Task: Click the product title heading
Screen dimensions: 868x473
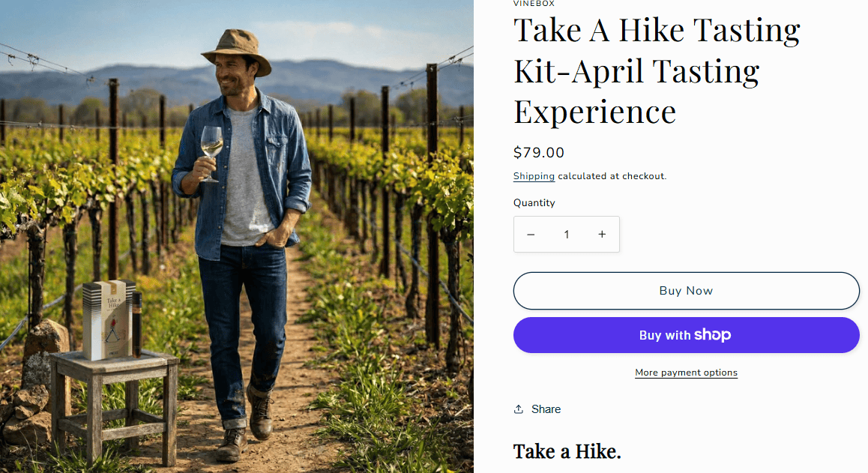Action: point(657,71)
